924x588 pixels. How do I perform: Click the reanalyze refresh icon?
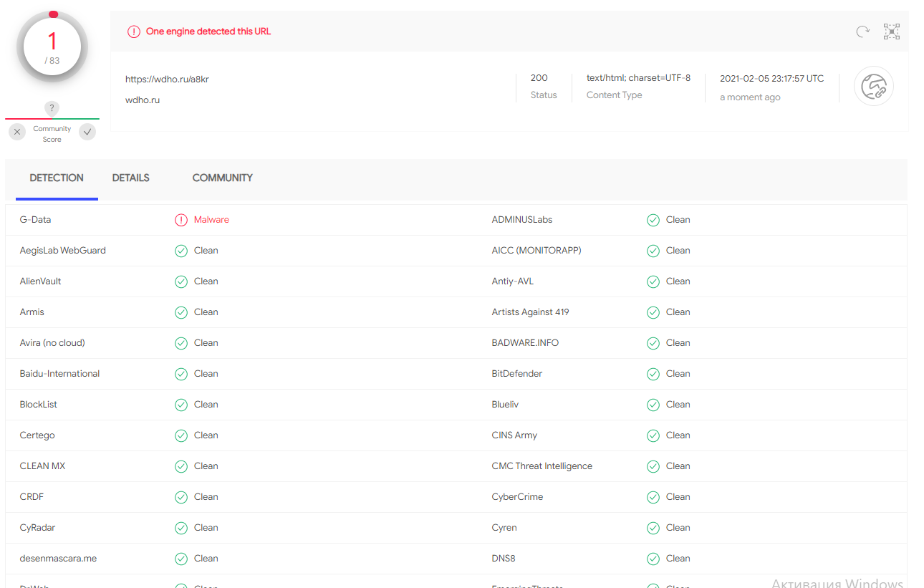[x=863, y=32]
